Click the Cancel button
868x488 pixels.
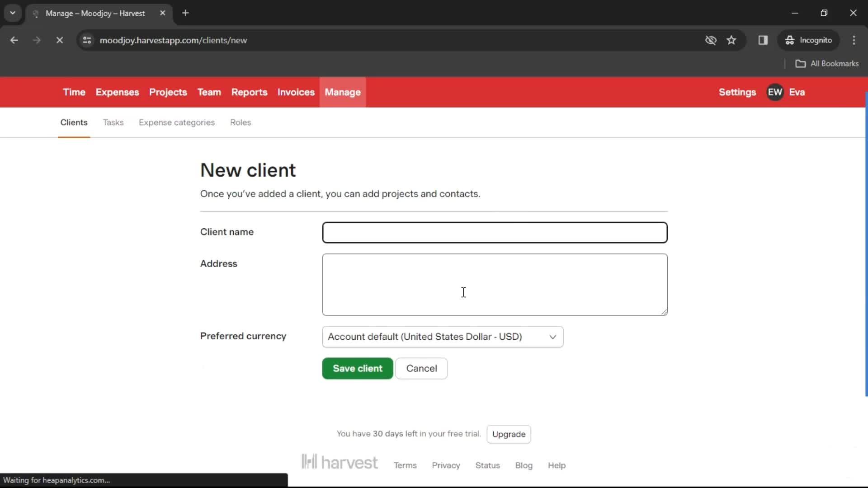[421, 368]
